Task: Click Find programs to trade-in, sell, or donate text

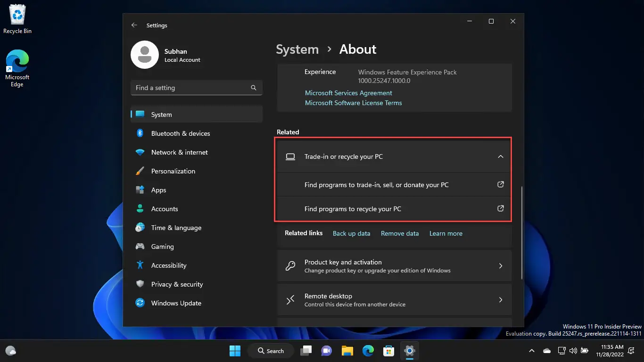Action: 377,185
